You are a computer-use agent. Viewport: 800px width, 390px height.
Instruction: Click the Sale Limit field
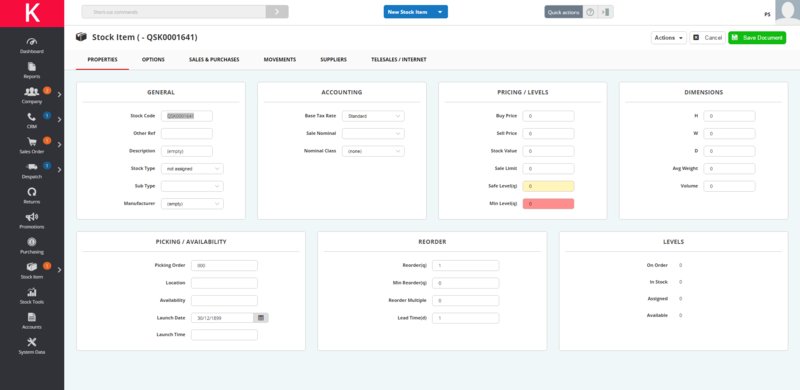click(x=548, y=168)
